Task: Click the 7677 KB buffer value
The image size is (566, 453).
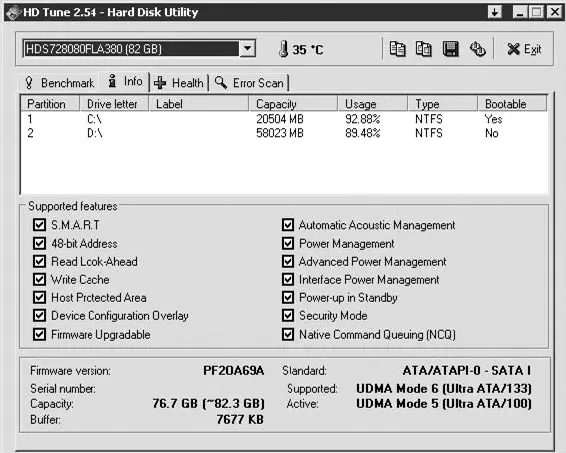Action: (240, 419)
